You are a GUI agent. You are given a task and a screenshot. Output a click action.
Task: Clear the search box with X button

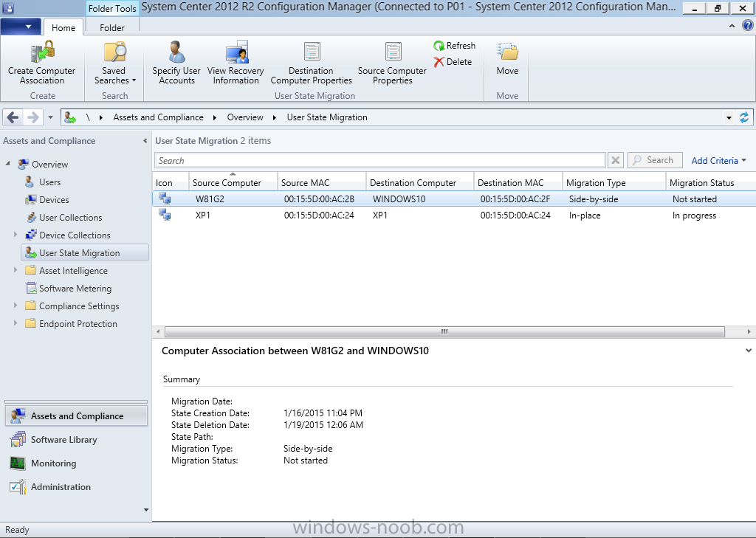(615, 160)
